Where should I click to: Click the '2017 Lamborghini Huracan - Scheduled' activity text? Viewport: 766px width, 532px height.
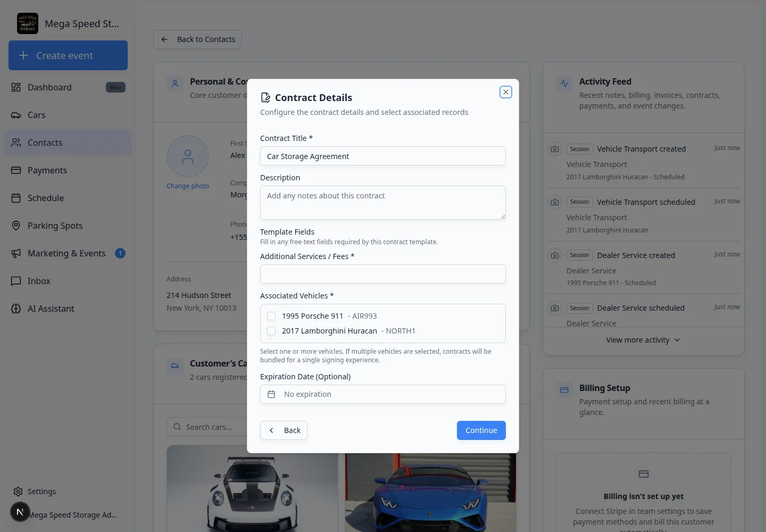click(625, 177)
